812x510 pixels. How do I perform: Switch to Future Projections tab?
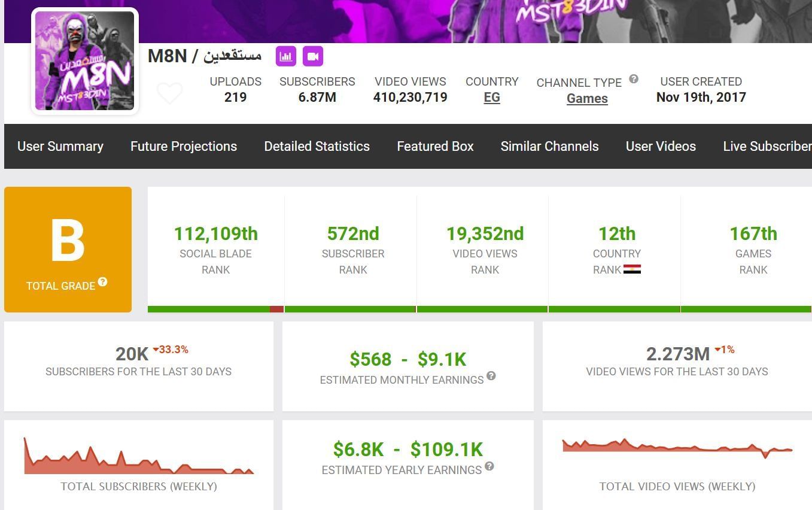point(184,146)
